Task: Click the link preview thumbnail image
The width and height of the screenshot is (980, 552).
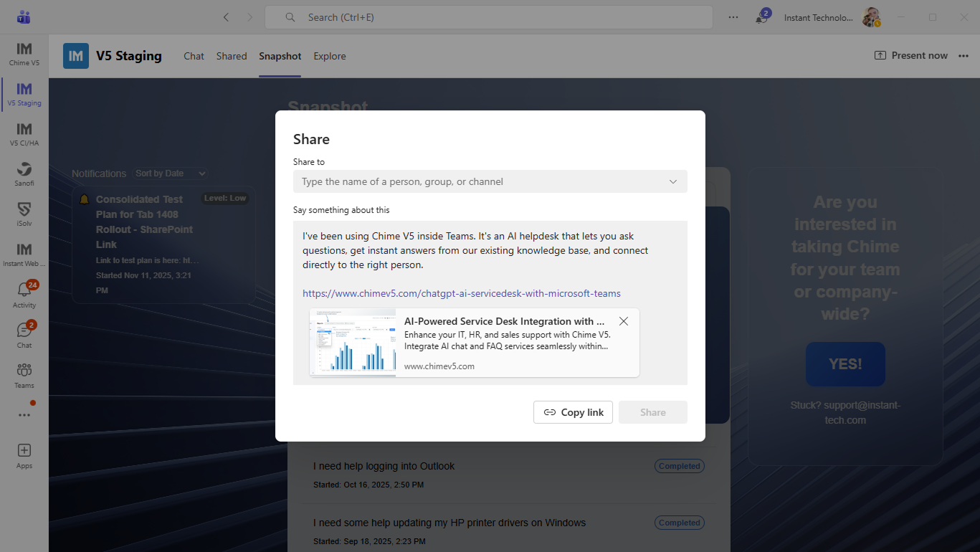Action: 353,343
